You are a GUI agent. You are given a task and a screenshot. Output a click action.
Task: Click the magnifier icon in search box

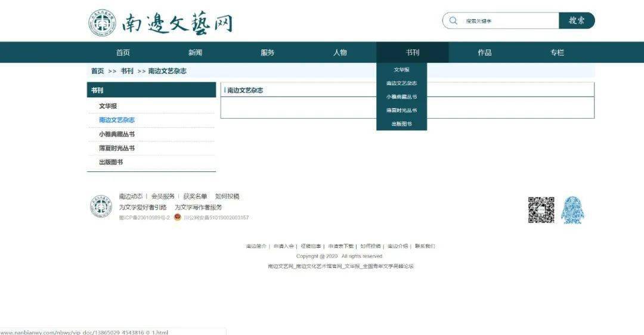tap(453, 20)
